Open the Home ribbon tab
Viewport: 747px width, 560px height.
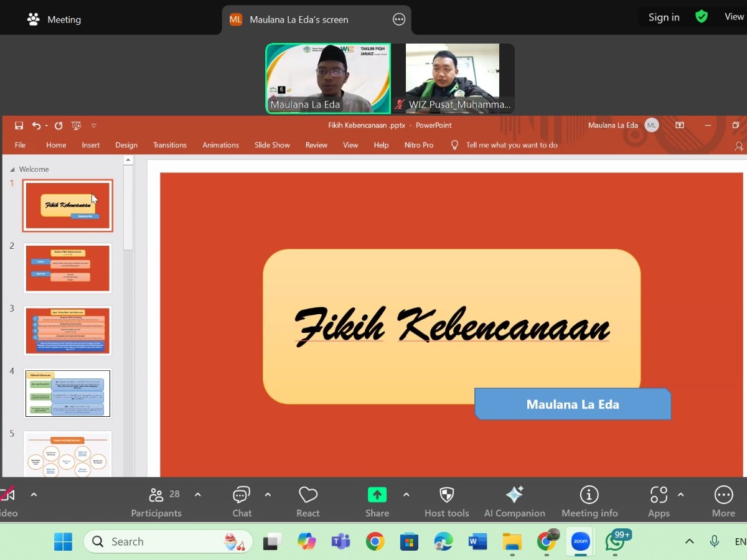pos(56,145)
